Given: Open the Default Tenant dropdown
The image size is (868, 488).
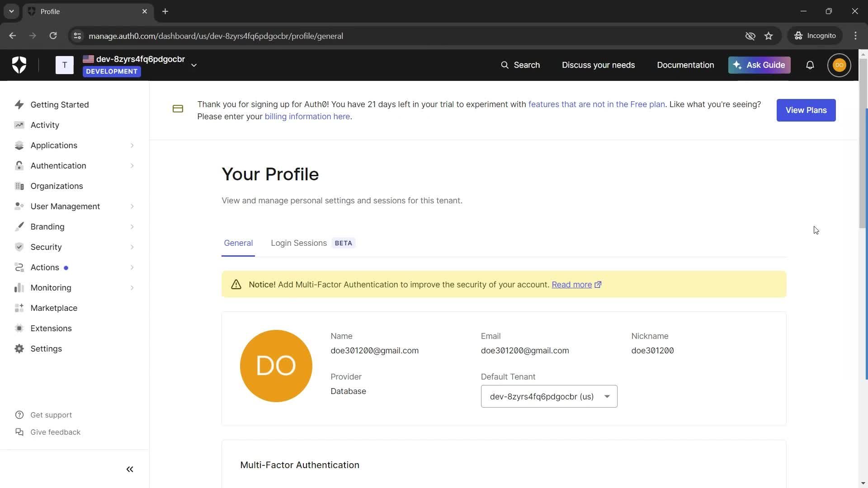Looking at the screenshot, I should tap(549, 396).
